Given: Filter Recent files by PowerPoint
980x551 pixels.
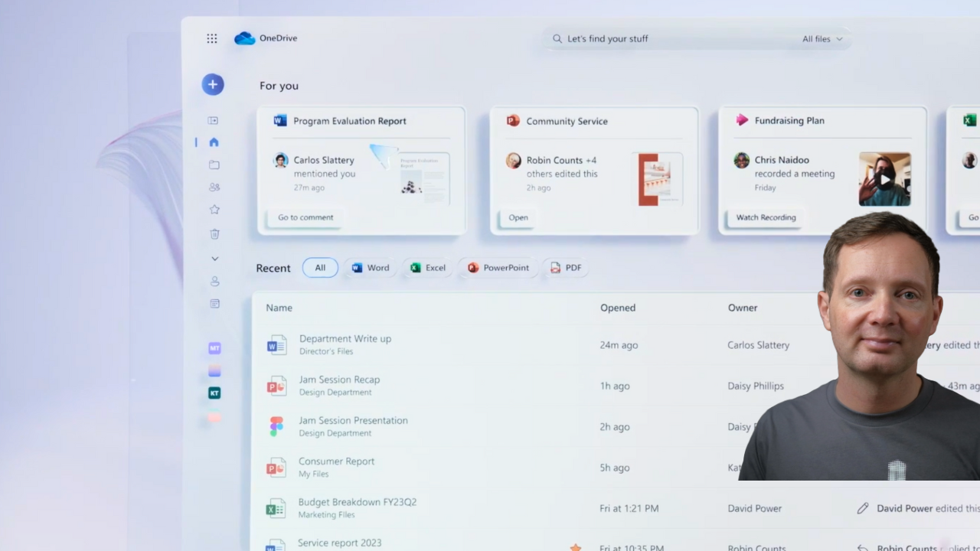Looking at the screenshot, I should (498, 268).
